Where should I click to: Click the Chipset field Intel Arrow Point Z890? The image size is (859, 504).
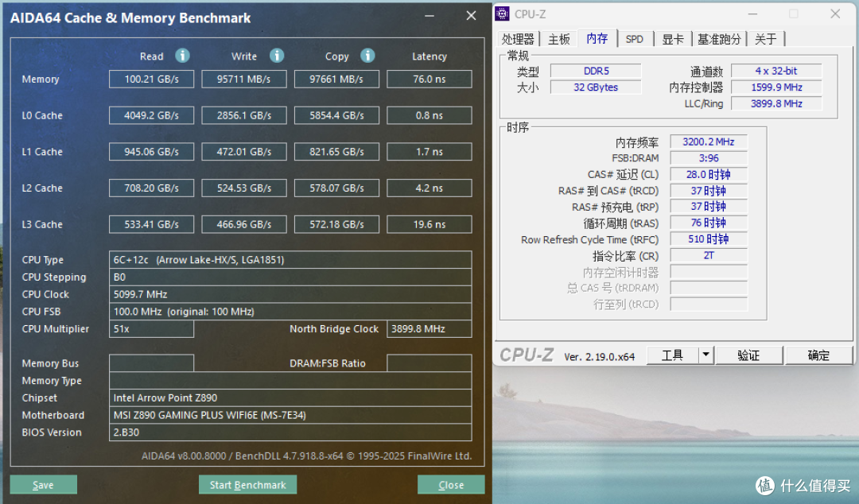(290, 397)
